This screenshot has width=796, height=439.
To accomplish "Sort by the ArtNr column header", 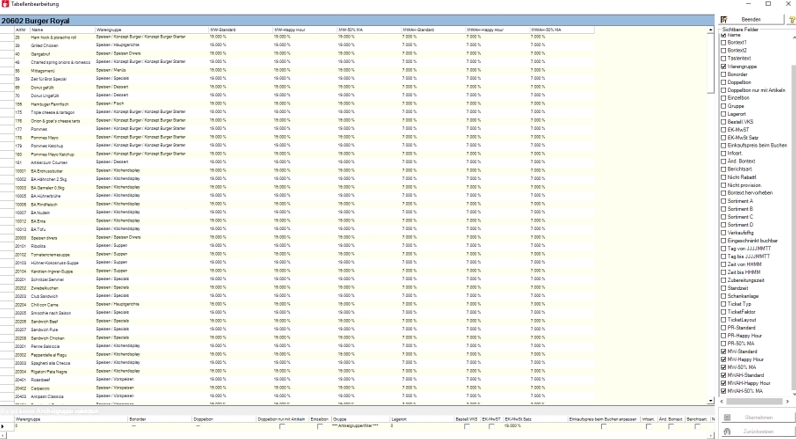I will point(19,30).
